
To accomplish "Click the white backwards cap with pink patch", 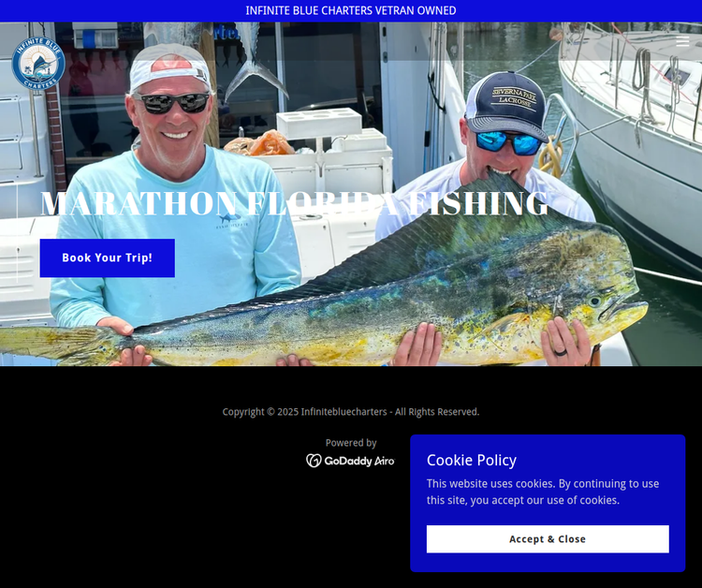I will click(169, 67).
